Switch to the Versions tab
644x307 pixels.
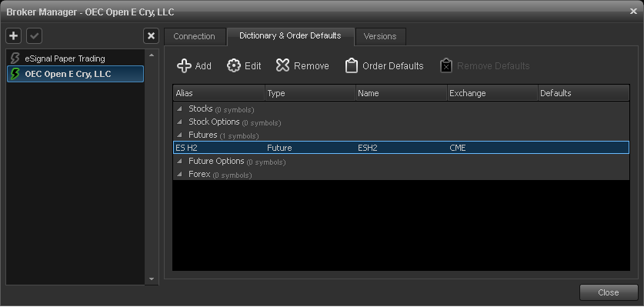[x=380, y=36]
